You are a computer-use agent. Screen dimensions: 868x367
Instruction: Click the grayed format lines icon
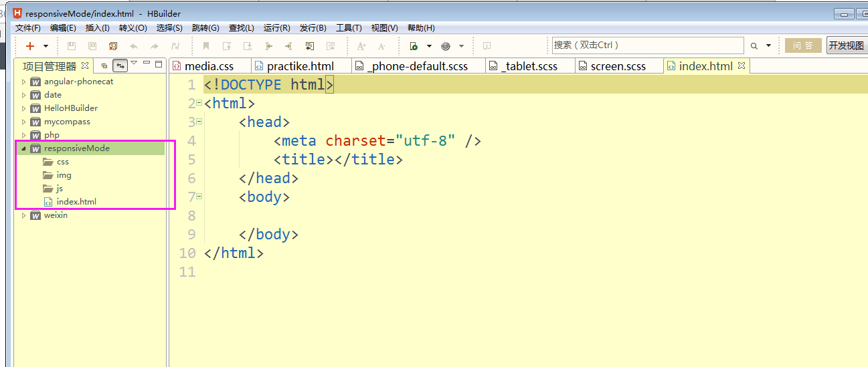[331, 46]
